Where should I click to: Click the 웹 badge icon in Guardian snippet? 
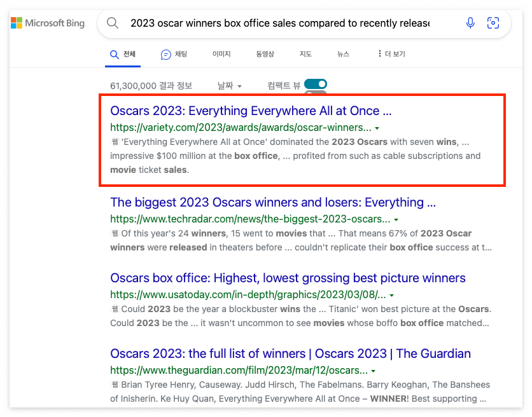pyautogui.click(x=115, y=384)
